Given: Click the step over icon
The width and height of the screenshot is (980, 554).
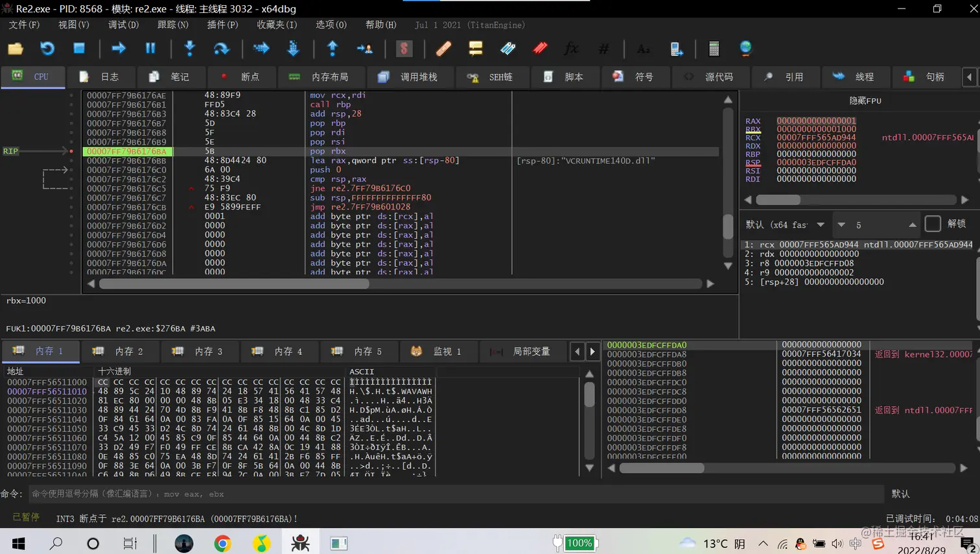Looking at the screenshot, I should (x=222, y=49).
